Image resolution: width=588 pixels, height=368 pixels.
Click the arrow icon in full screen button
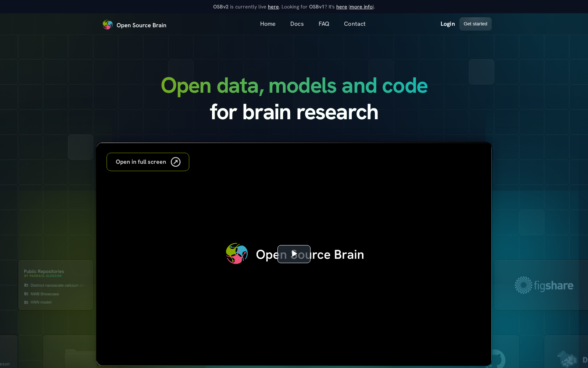[176, 162]
